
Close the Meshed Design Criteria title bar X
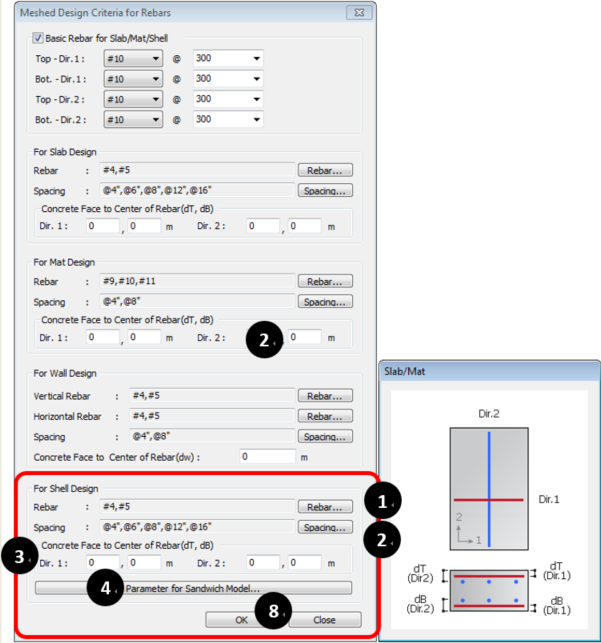359,12
